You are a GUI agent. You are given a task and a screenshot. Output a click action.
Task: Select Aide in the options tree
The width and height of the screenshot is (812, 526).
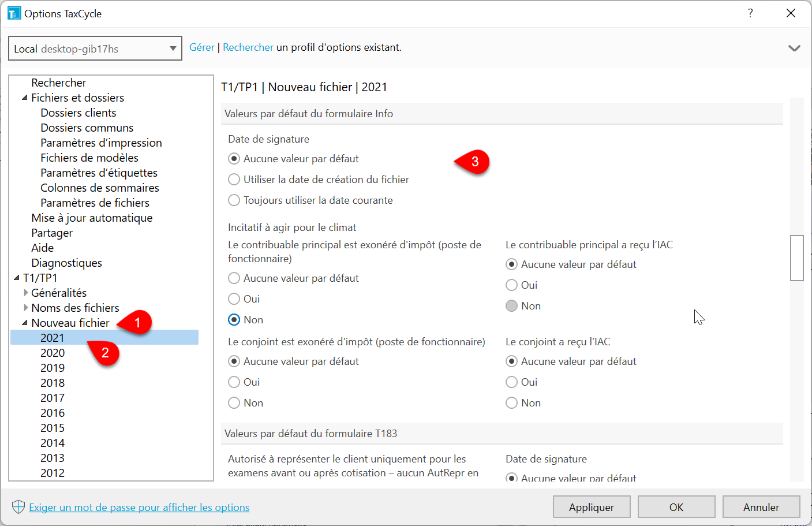(x=43, y=248)
